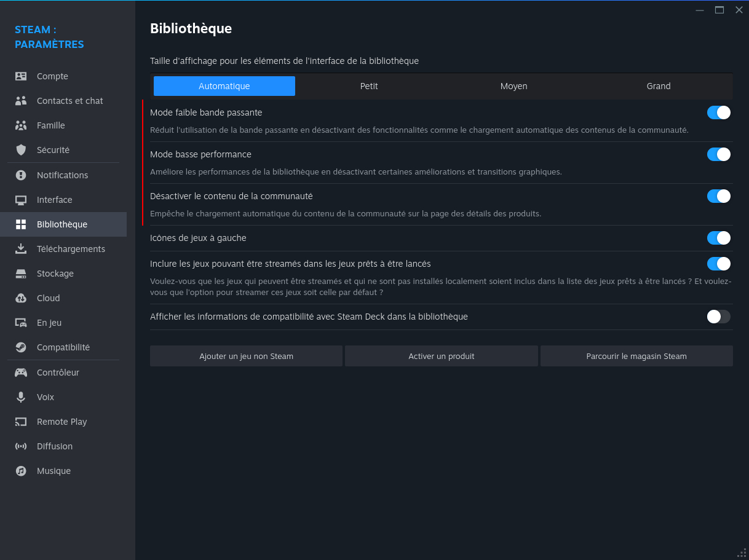This screenshot has height=560, width=749.
Task: Go to Remote Play via the cast icon
Action: tap(21, 422)
